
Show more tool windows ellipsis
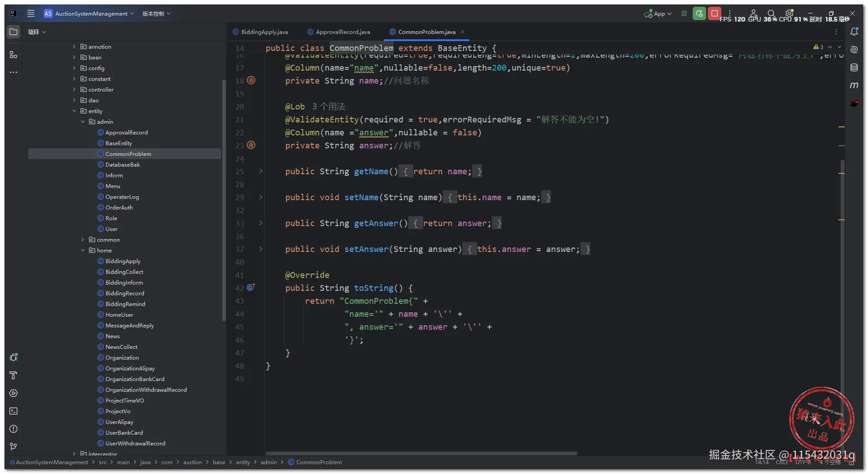click(x=13, y=72)
